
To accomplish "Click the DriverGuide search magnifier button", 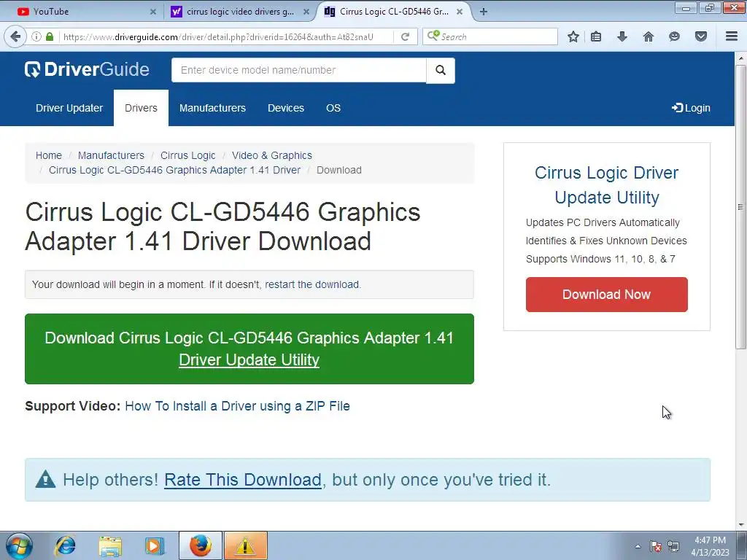I will pyautogui.click(x=441, y=71).
